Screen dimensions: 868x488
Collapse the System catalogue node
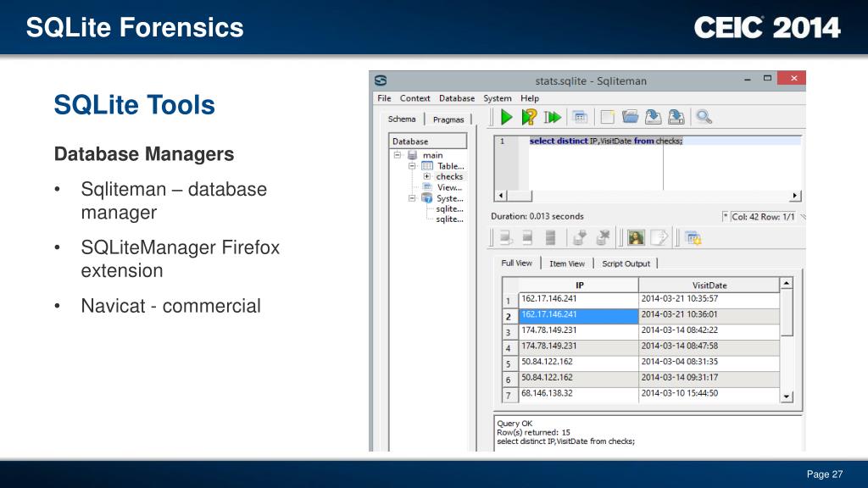pyautogui.click(x=412, y=198)
